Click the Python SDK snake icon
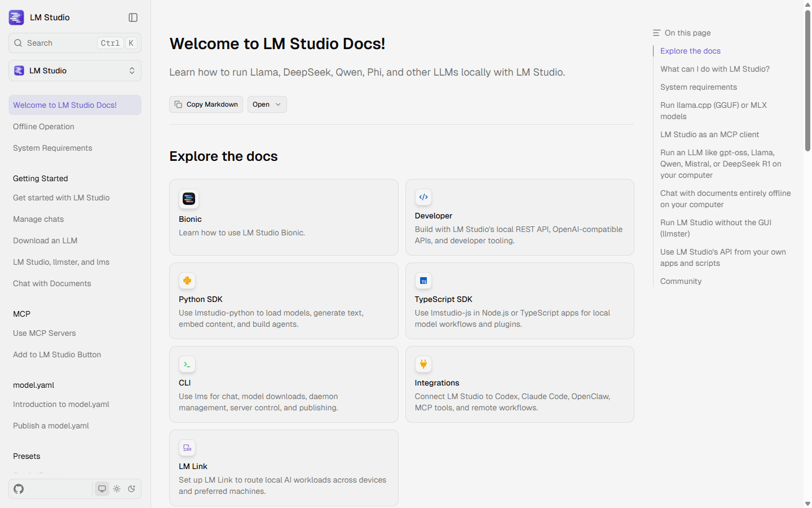812x508 pixels. pyautogui.click(x=187, y=281)
